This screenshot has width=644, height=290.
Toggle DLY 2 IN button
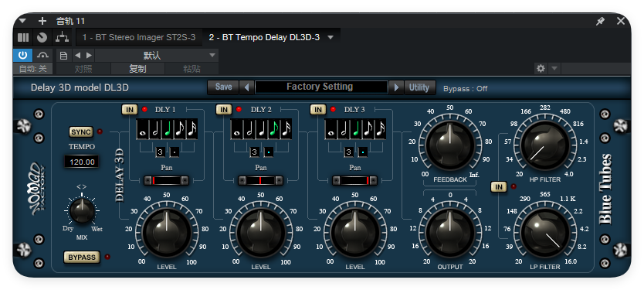(x=224, y=109)
